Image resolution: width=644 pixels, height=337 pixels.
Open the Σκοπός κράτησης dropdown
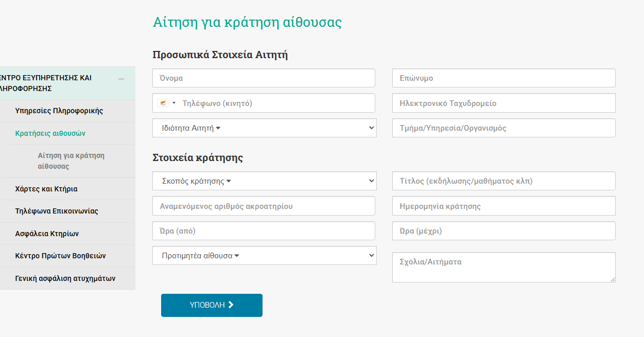pos(264,181)
